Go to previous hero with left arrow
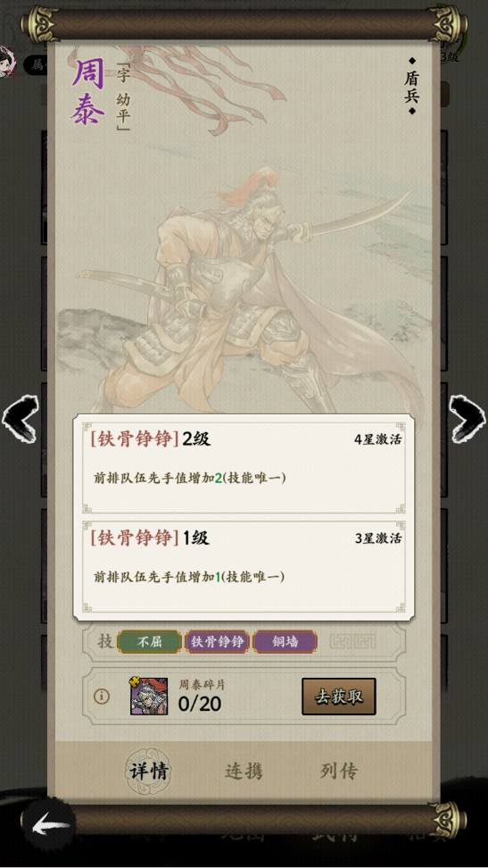The width and height of the screenshot is (488, 868). click(x=20, y=418)
